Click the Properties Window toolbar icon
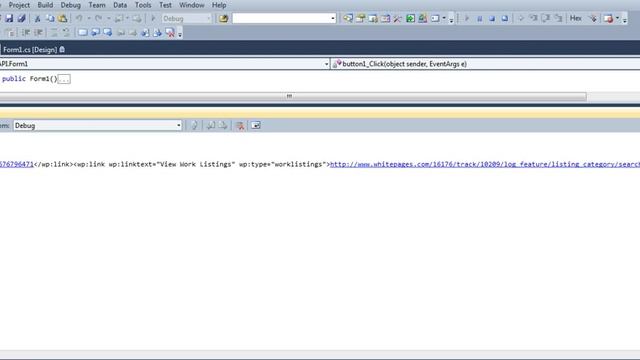Screen dimensions: 640x360 pos(360,18)
